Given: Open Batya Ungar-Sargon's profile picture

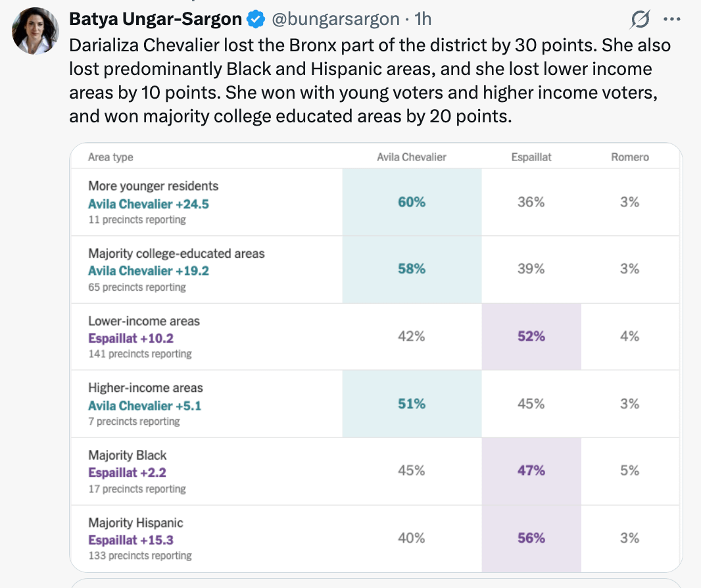Looking at the screenshot, I should tap(36, 31).
